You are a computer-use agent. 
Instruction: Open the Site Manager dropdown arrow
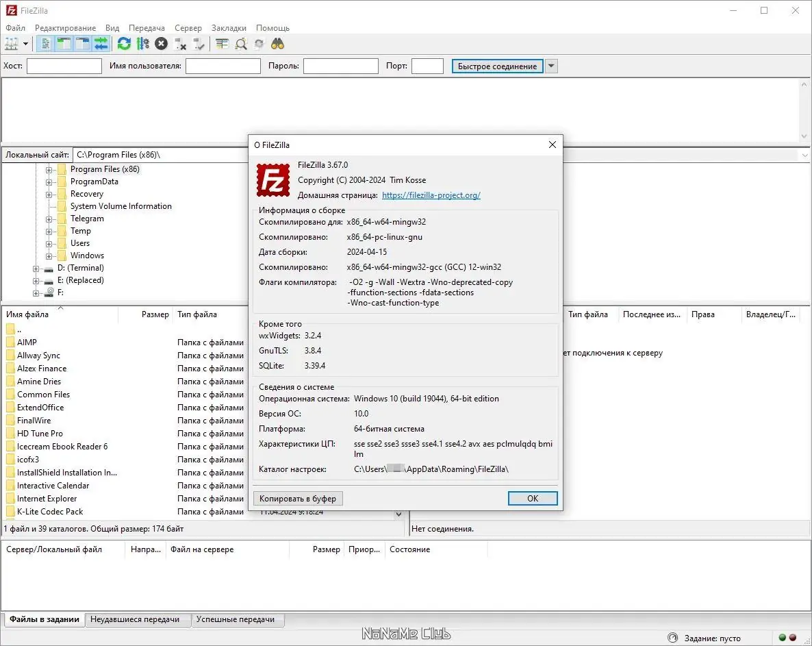[25, 44]
